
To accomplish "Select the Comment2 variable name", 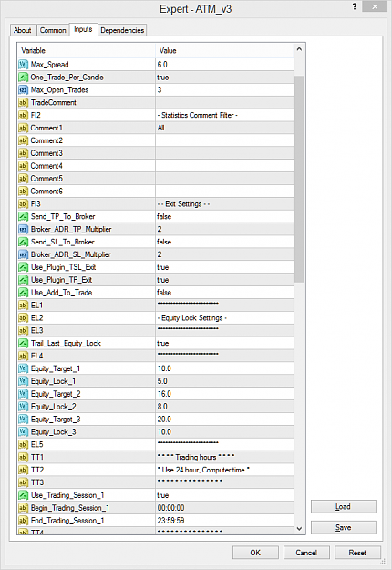I will pos(46,140).
